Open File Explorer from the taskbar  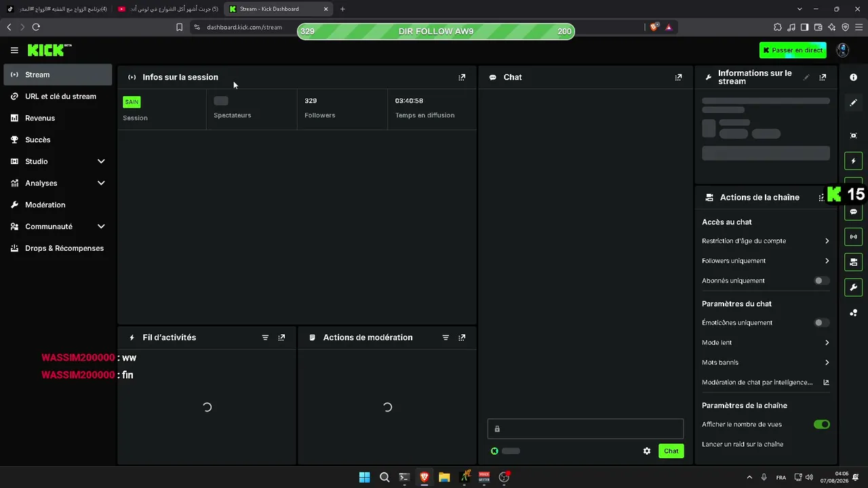(444, 477)
